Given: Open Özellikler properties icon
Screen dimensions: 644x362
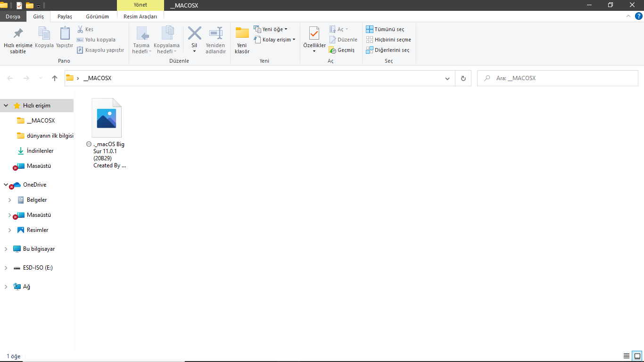Looking at the screenshot, I should point(314,34).
